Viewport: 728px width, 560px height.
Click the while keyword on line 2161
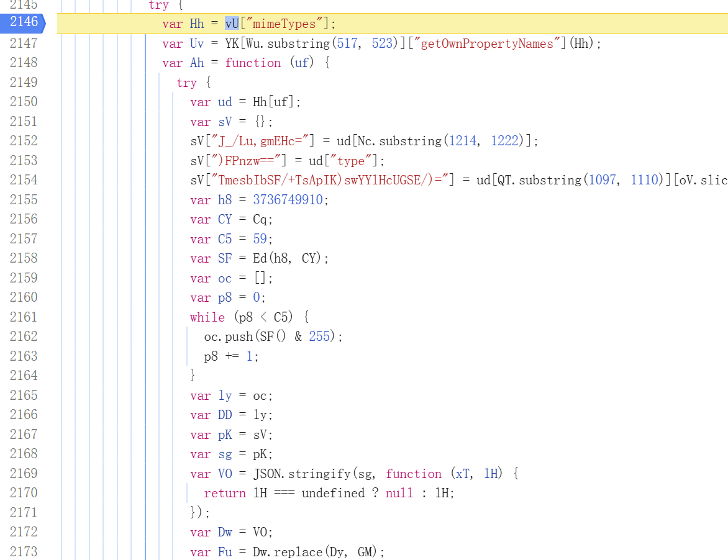coord(207,317)
